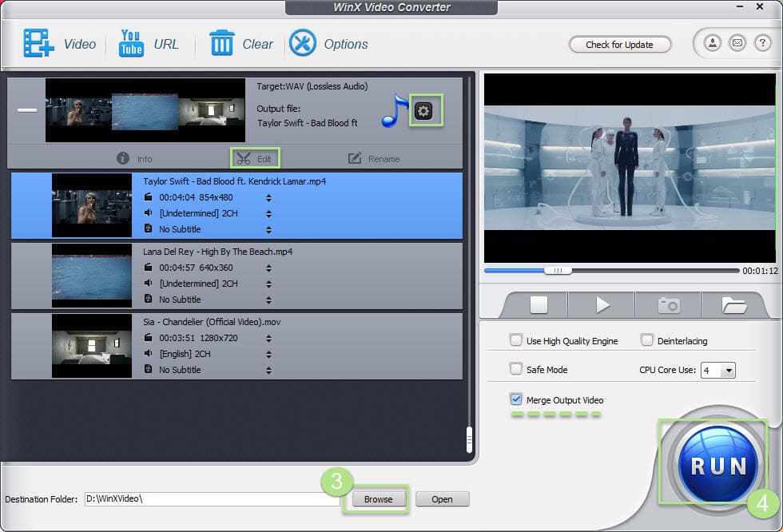Click audio speaker icon of Sia Chandelier row
The image size is (783, 532).
tap(149, 354)
